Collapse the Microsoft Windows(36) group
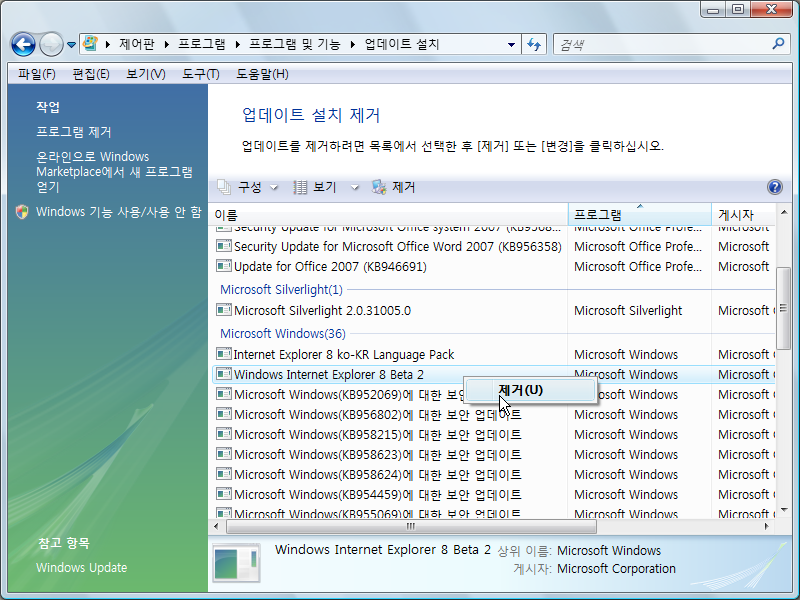The height and width of the screenshot is (600, 800). [x=283, y=334]
